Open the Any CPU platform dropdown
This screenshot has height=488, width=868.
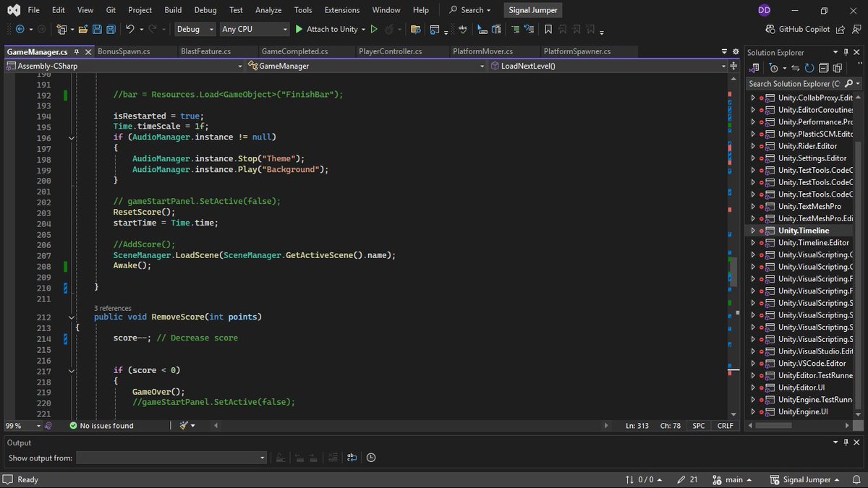(255, 29)
